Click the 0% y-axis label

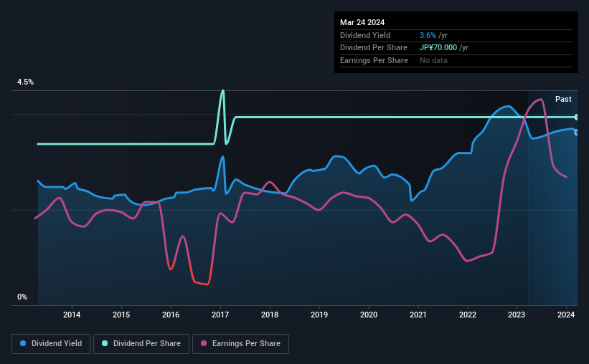(x=22, y=297)
